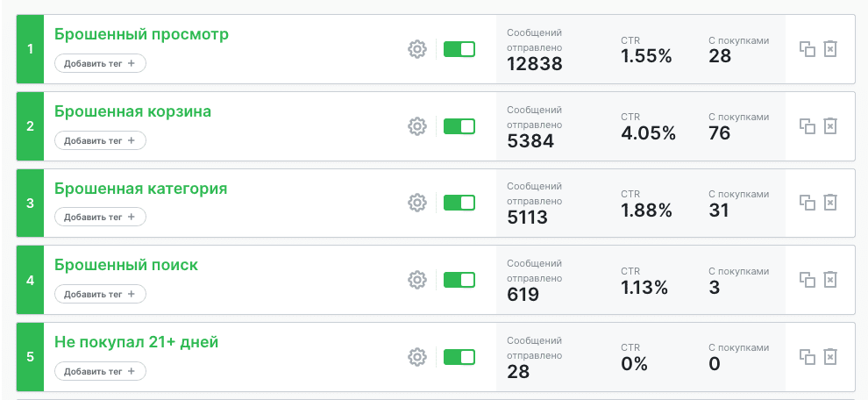
Task: Disable the Брошенный просмотр toggle
Action: pos(459,49)
